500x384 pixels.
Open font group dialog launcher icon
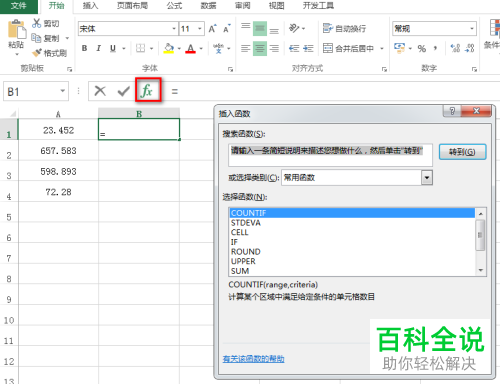coord(230,69)
